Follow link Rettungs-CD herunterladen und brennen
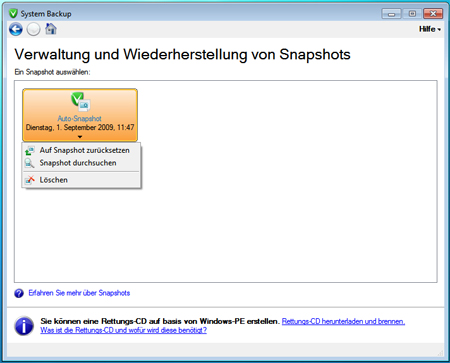Viewport: 450px width, 363px height. click(343, 321)
